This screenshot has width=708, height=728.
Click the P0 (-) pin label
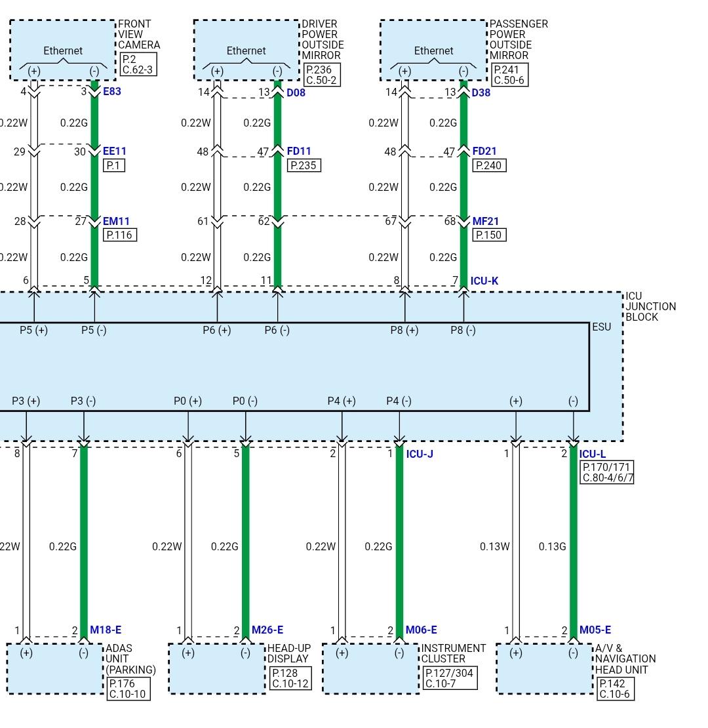[245, 401]
